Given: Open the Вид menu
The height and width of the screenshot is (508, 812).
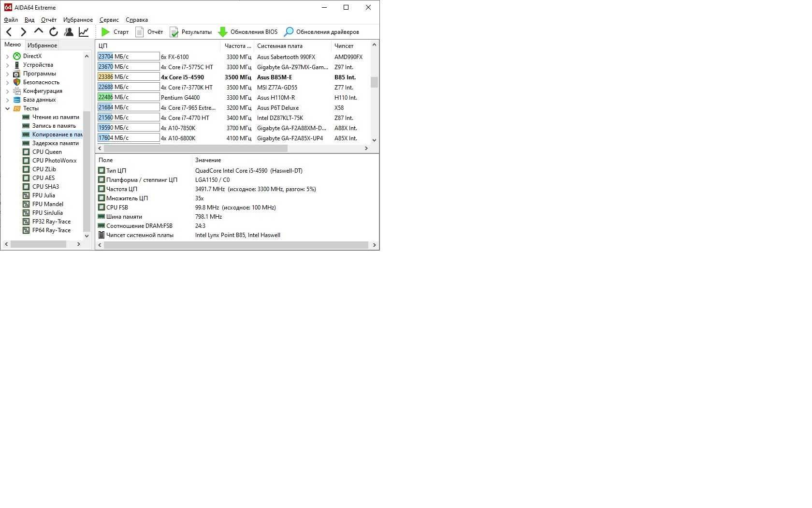Looking at the screenshot, I should coord(29,20).
